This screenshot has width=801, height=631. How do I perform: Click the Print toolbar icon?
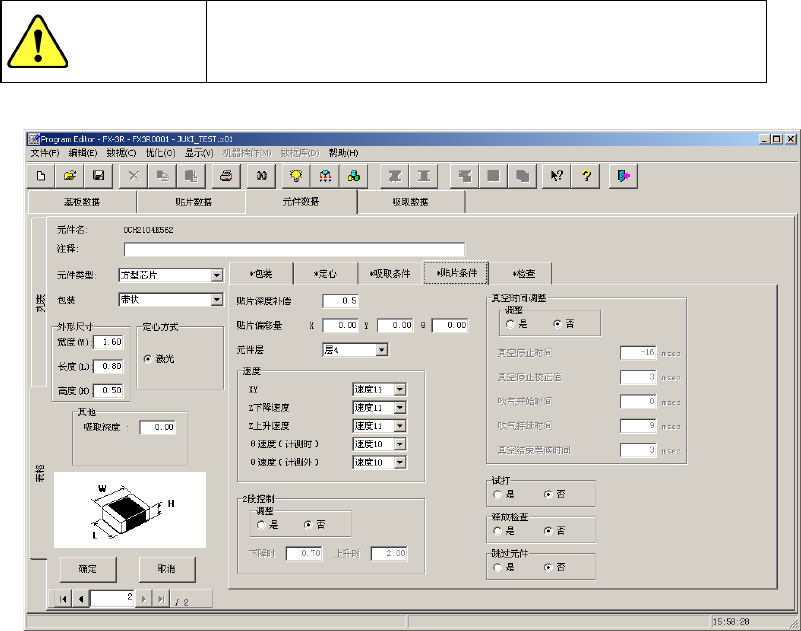[227, 175]
